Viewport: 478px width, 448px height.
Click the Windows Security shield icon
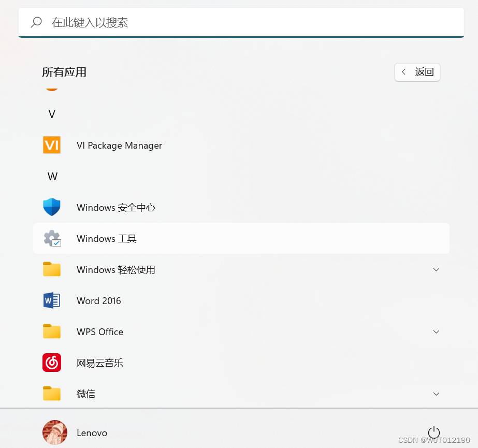52,207
